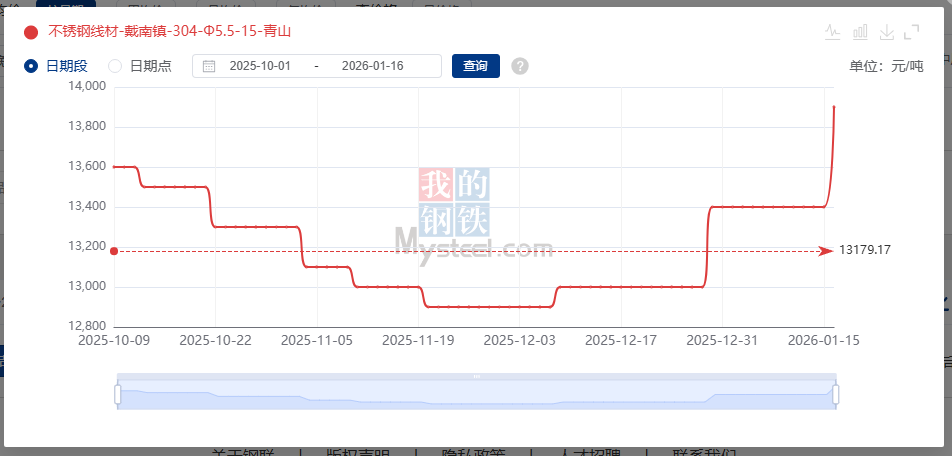The height and width of the screenshot is (456, 952).
Task: Select the 日期段 radio button
Action: coord(31,66)
